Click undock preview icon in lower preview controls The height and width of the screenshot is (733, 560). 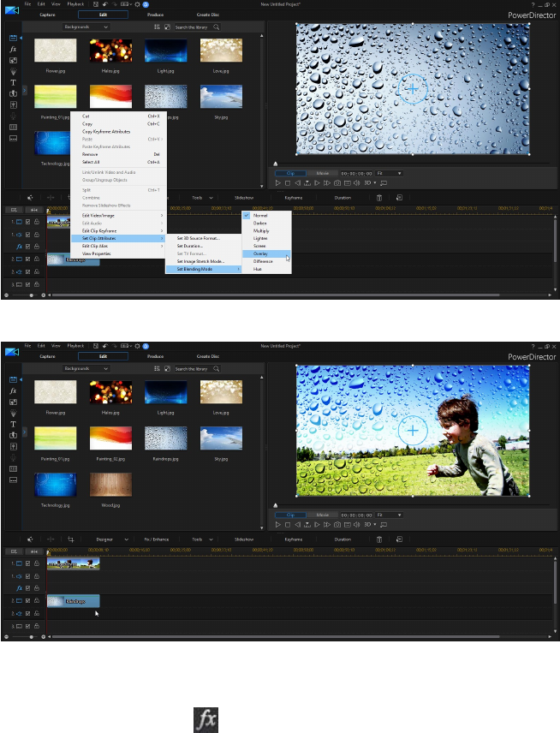pyautogui.click(x=384, y=525)
